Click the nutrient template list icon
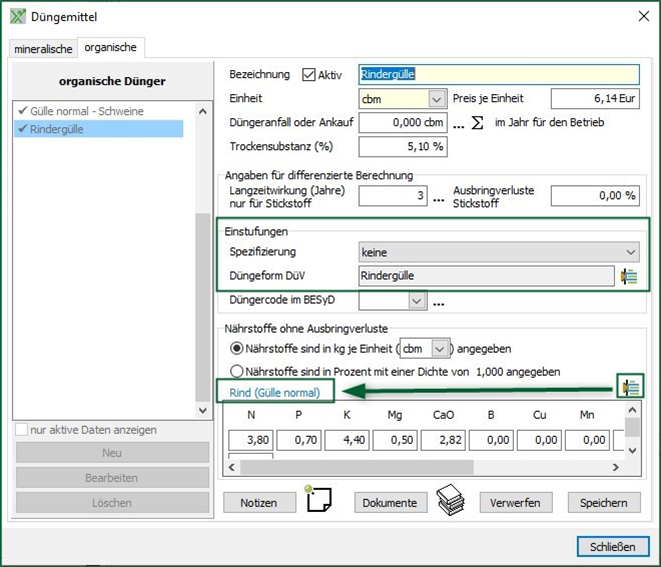The image size is (661, 567). pyautogui.click(x=630, y=387)
